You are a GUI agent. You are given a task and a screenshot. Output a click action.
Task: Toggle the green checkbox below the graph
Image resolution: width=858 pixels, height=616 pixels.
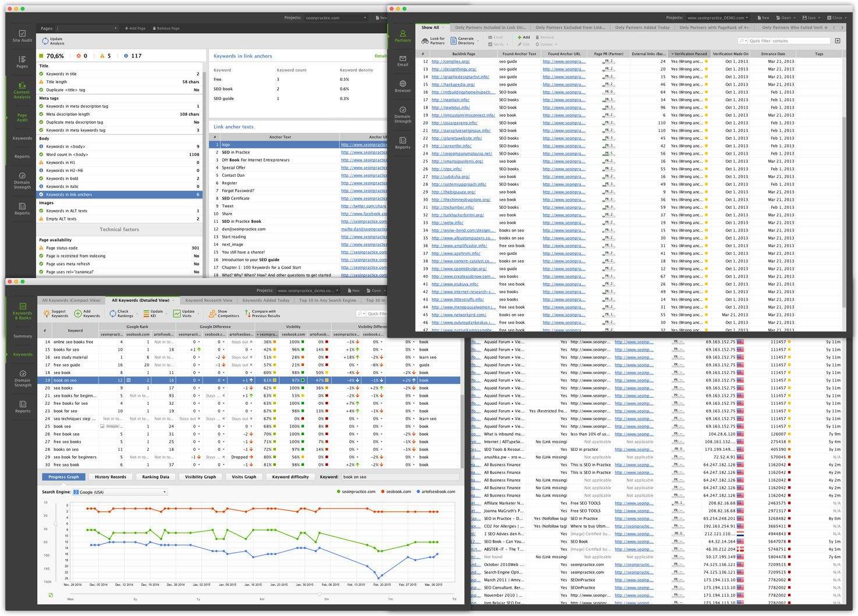tap(51, 595)
